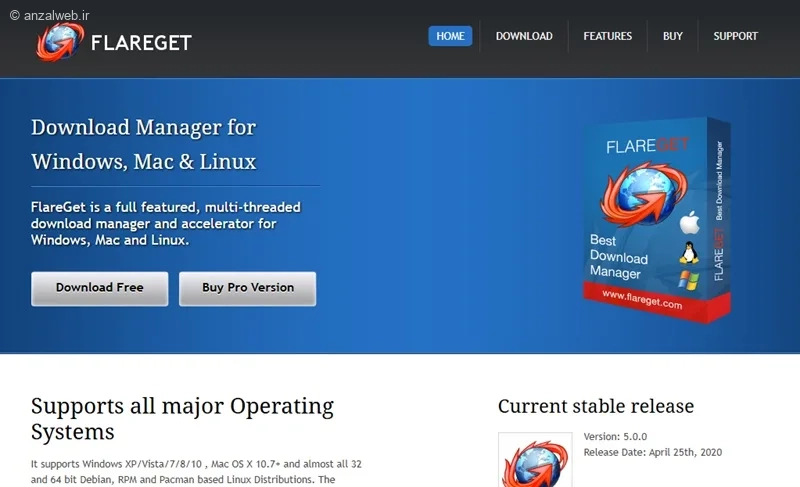This screenshot has width=800, height=487.
Task: Click the Buy Pro Version button
Action: 247,289
